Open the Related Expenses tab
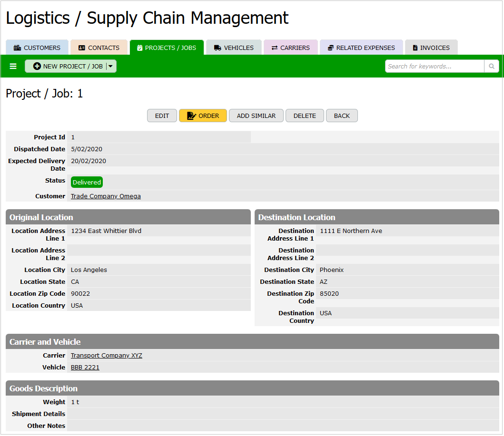 click(x=361, y=48)
